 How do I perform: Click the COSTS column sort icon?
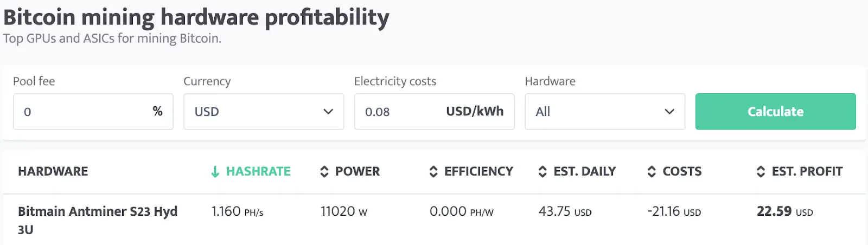point(652,172)
